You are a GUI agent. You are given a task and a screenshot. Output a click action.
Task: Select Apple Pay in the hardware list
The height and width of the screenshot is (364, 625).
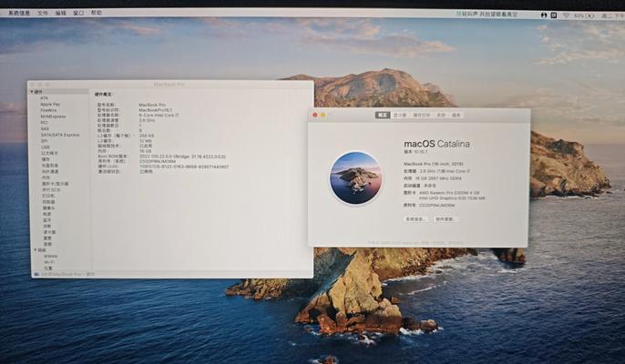pos(50,105)
